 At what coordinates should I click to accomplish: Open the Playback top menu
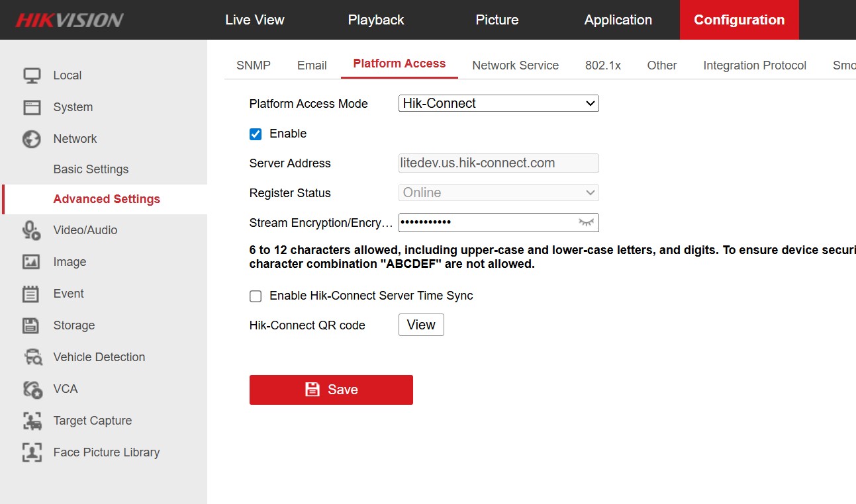[x=375, y=20]
